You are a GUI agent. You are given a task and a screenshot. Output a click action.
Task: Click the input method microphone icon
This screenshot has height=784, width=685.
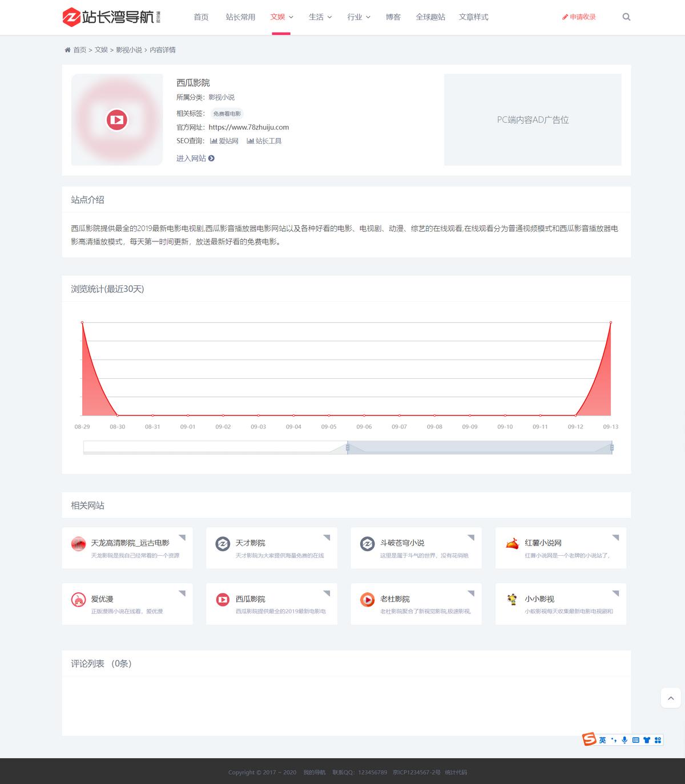pos(624,740)
